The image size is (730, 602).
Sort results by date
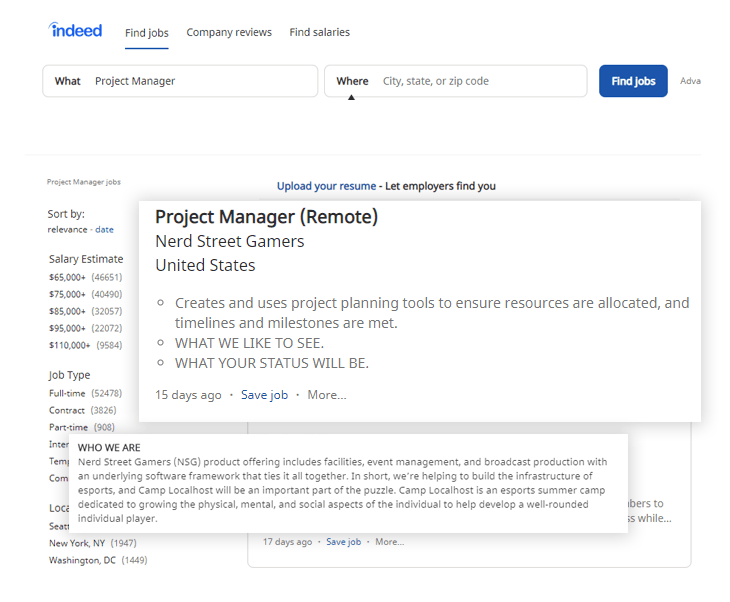pos(104,230)
